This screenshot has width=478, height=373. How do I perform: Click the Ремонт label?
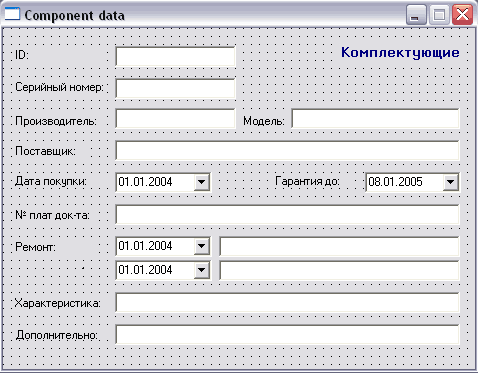pos(35,247)
